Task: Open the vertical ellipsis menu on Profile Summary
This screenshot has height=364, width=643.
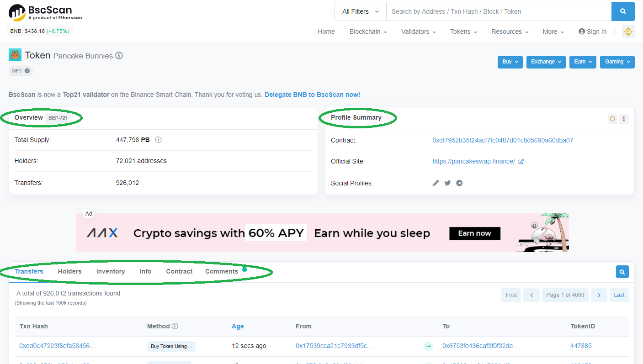Action: [x=624, y=118]
